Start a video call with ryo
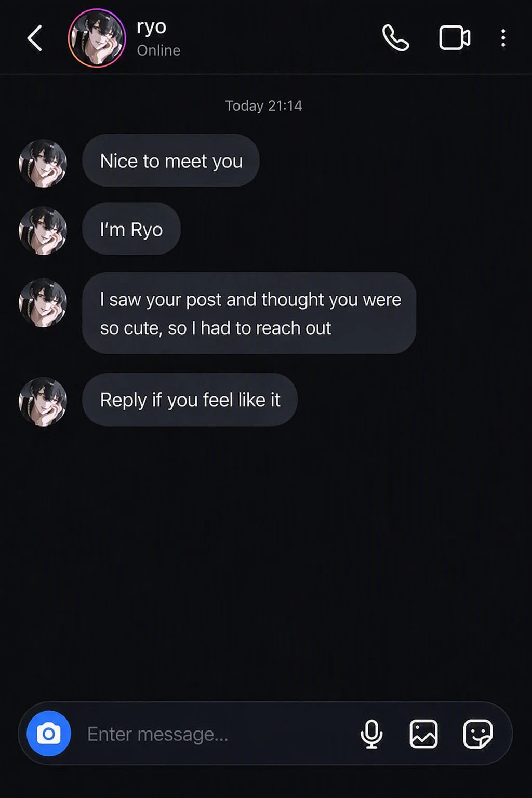The image size is (532, 798). click(x=455, y=38)
